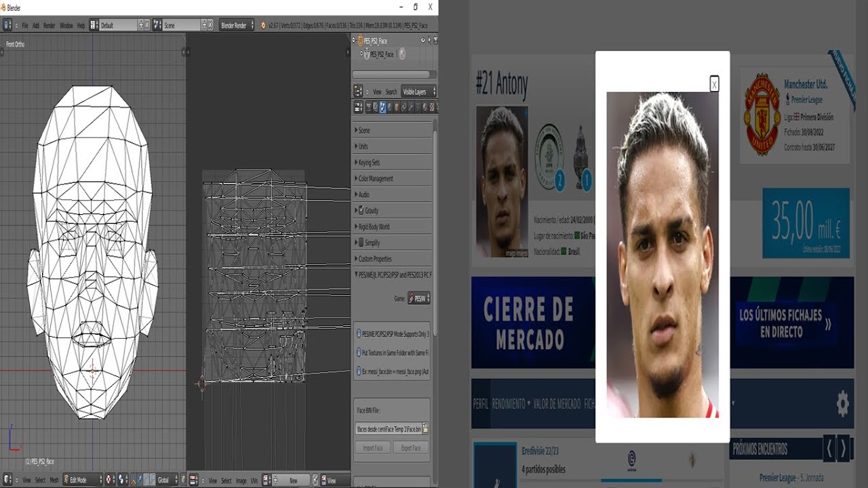Select the PES_PS2_Face mesh data row
868x488 pixels.
point(382,54)
